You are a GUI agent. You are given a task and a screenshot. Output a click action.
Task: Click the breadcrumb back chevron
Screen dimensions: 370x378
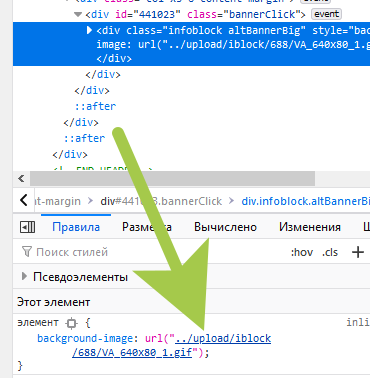pos(23,201)
